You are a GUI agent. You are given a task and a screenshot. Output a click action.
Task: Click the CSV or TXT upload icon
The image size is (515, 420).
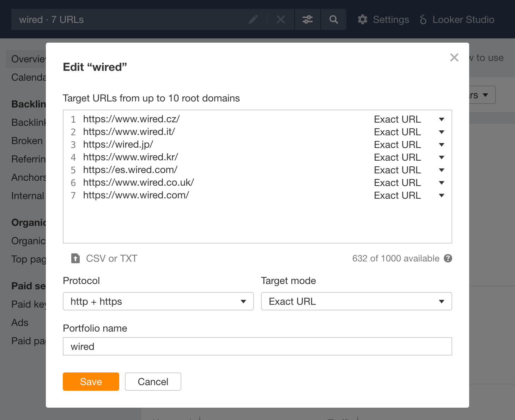pos(75,258)
